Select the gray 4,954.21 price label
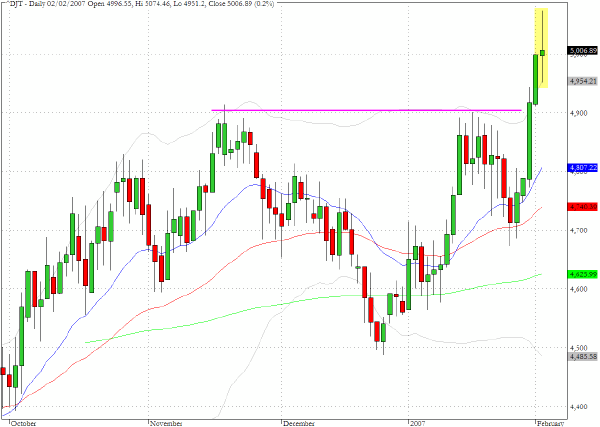Screen dimensions: 600x427 click(x=583, y=81)
